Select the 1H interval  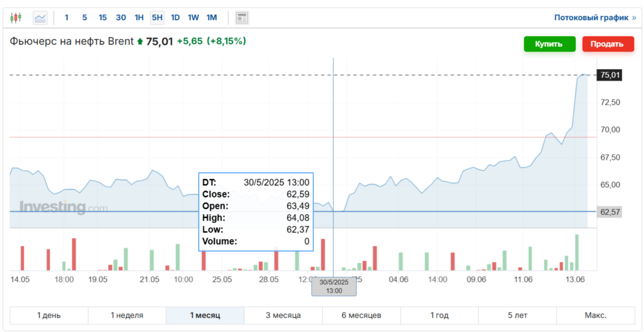(x=139, y=18)
